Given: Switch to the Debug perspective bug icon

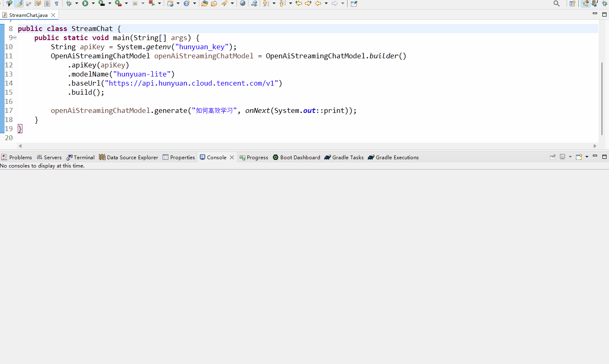Looking at the screenshot, I should tap(604, 3).
